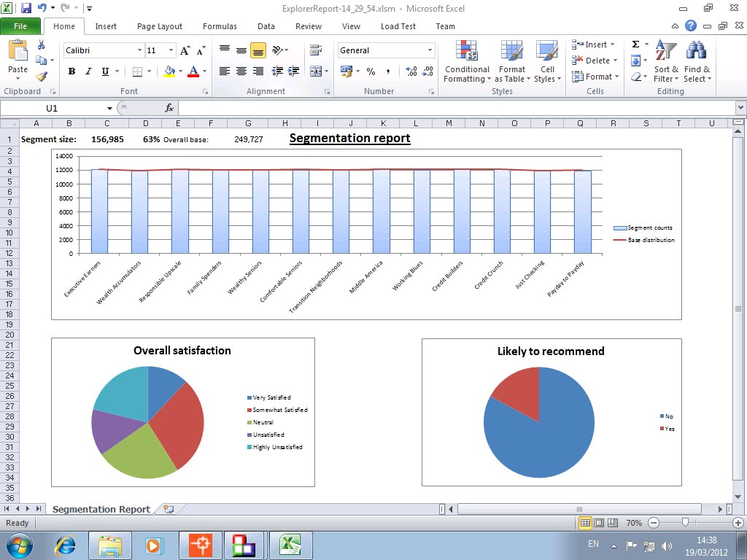Apply Percent Style format
747x560 pixels.
click(x=371, y=71)
